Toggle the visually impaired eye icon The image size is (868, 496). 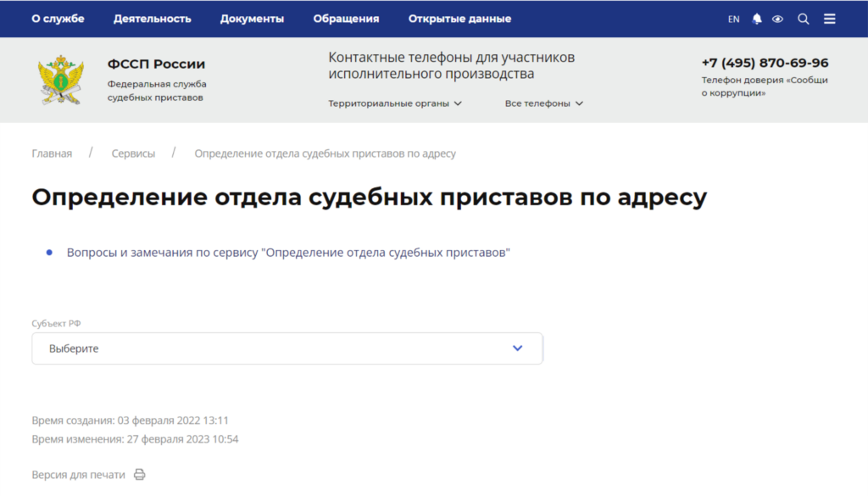point(777,19)
